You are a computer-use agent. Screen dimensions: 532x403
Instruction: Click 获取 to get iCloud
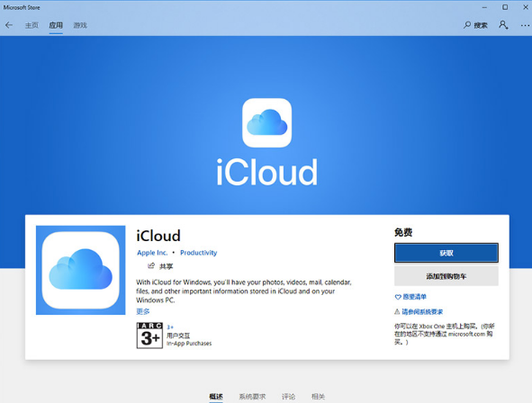pos(446,253)
